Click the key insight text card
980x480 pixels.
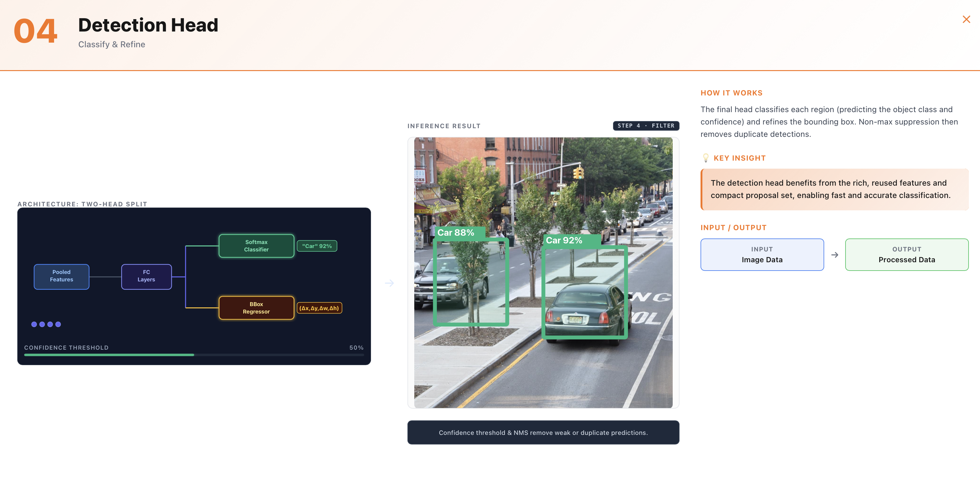[835, 189]
